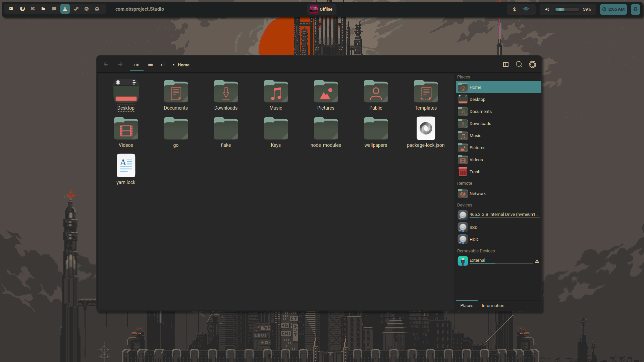Go to Videos in the Places sidebar
Screen dimensions: 644x362
pyautogui.click(x=498, y=160)
